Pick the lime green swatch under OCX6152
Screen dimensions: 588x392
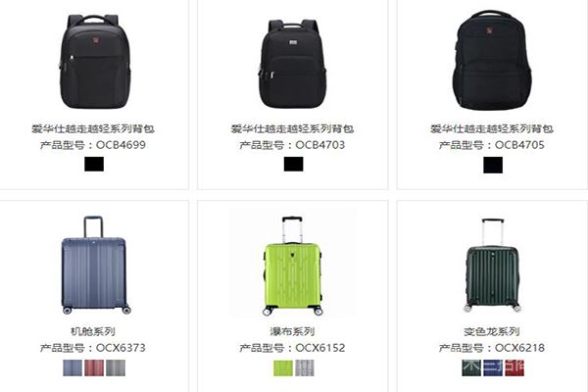point(283,368)
